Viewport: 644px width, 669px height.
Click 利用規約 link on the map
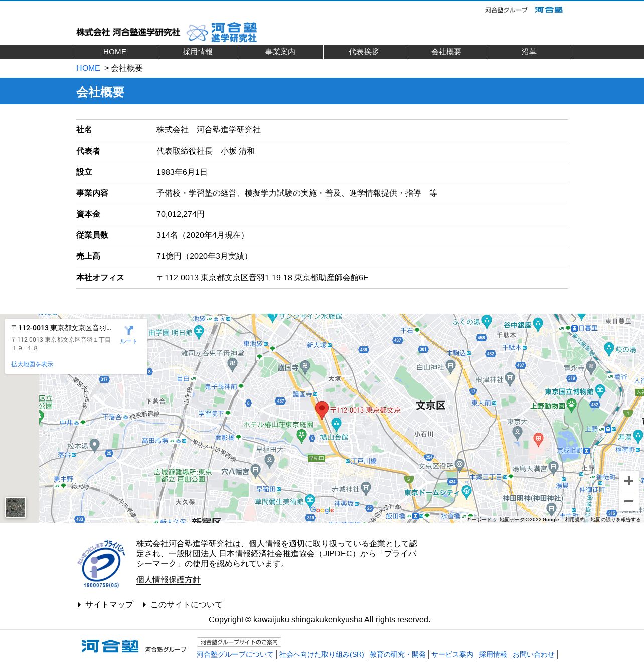point(575,520)
